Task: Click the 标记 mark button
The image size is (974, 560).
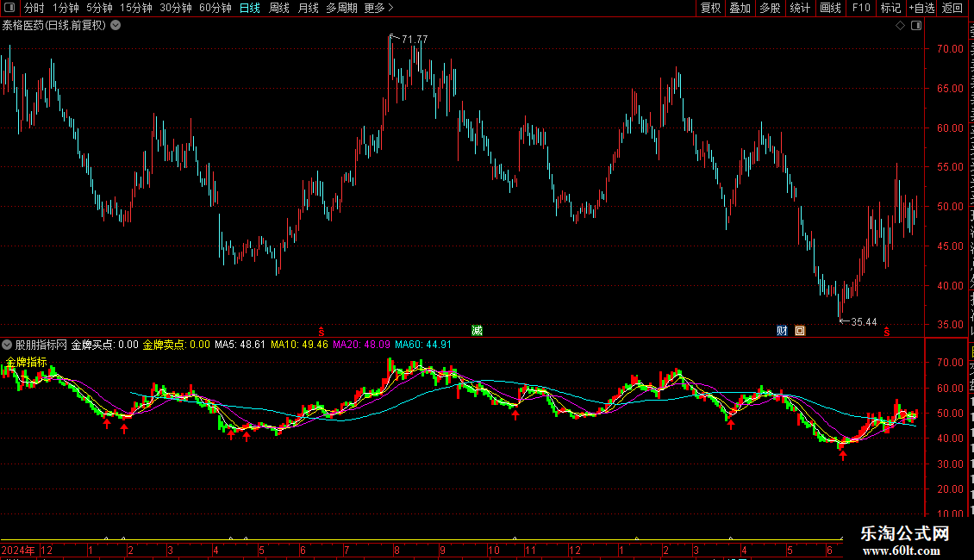Action: point(890,8)
